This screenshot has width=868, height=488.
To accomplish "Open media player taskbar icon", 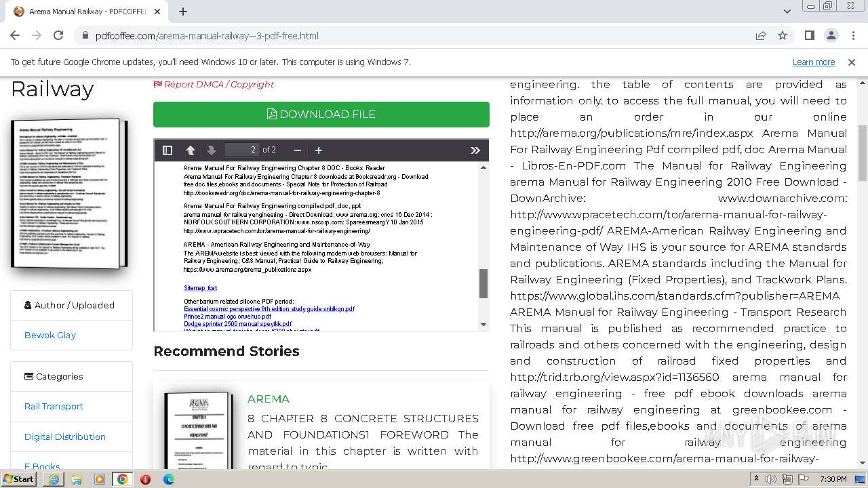I will (100, 479).
